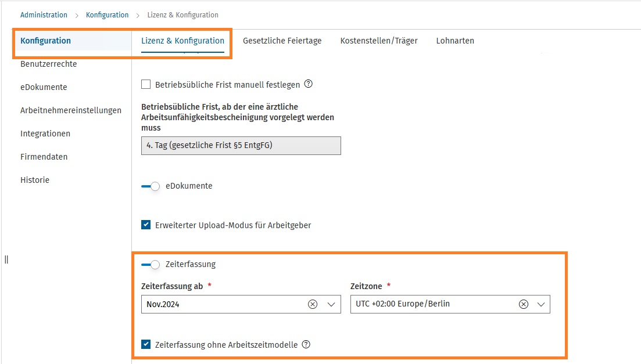Uncheck Zeiterfassung ohne Arbeitszeitmodelle

click(146, 344)
